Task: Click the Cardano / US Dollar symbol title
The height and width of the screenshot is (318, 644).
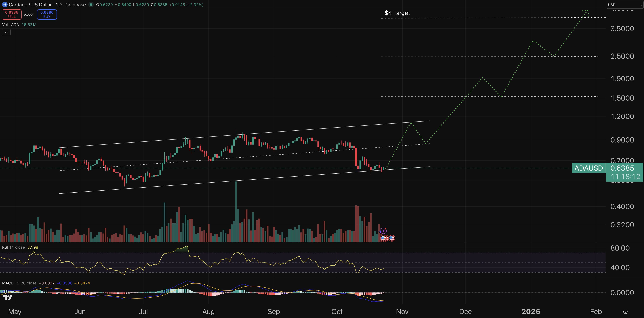Action: (x=47, y=5)
